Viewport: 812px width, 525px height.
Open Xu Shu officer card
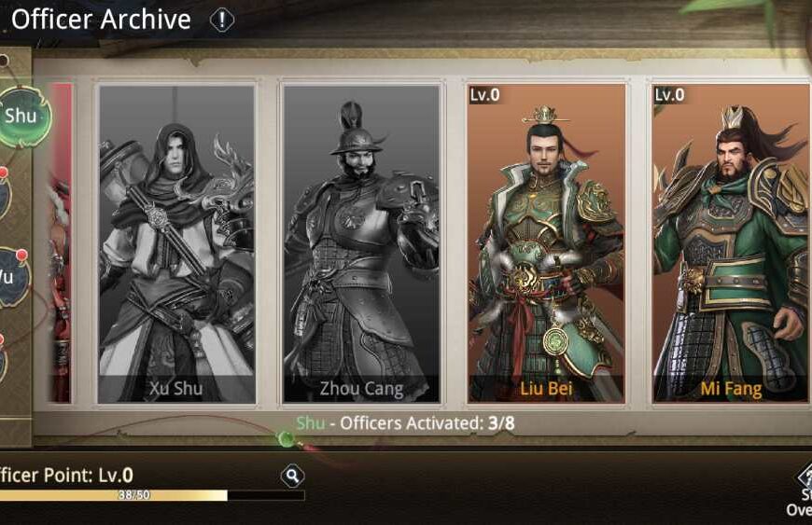click(x=176, y=243)
